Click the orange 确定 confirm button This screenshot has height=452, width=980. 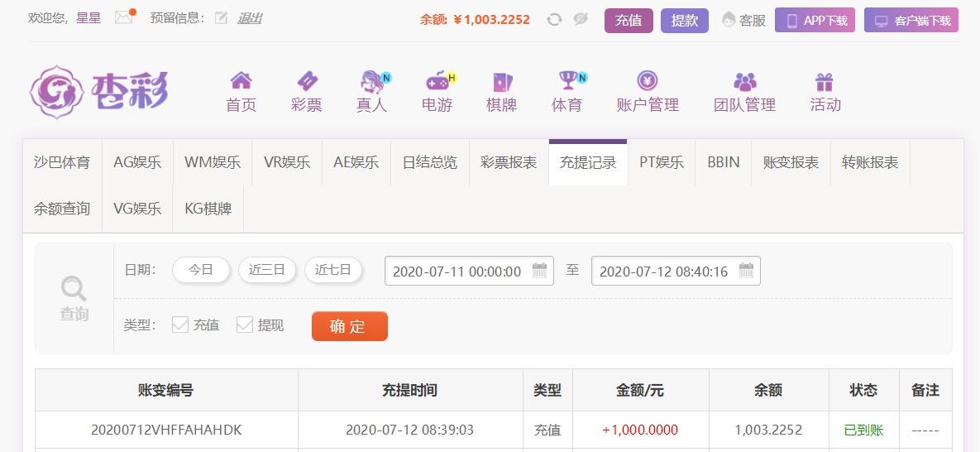point(349,326)
